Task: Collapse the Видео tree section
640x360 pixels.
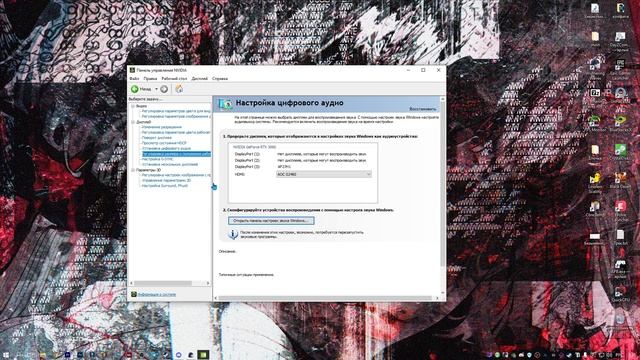Action: pos(133,106)
